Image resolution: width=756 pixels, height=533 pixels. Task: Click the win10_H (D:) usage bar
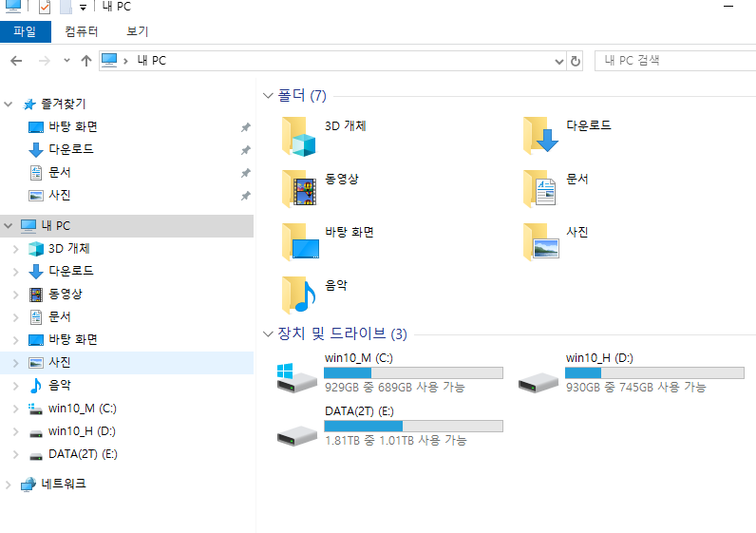tap(654, 372)
